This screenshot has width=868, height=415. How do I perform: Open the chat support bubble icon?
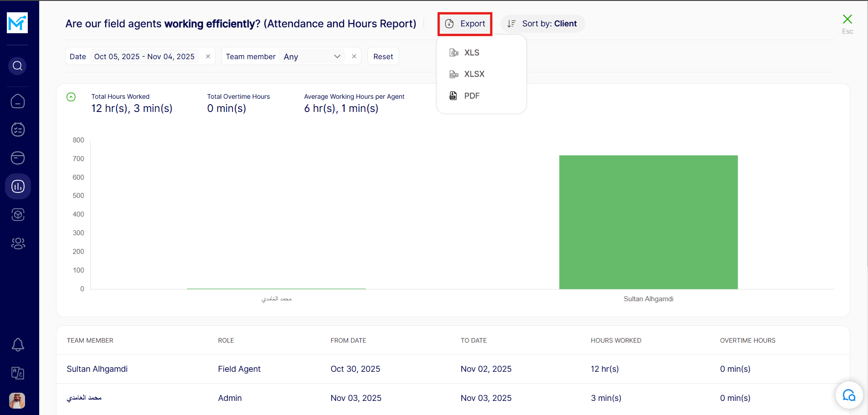[x=849, y=395]
